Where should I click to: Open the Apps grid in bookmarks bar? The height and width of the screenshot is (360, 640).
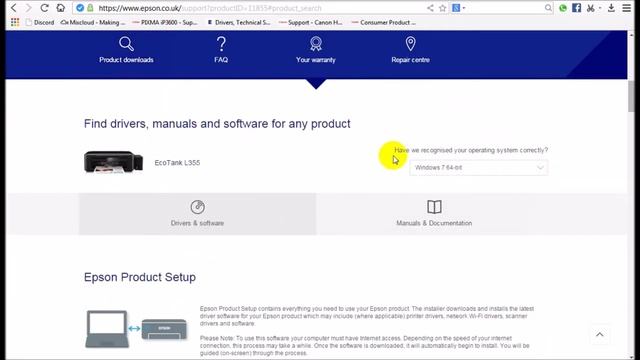point(15,22)
